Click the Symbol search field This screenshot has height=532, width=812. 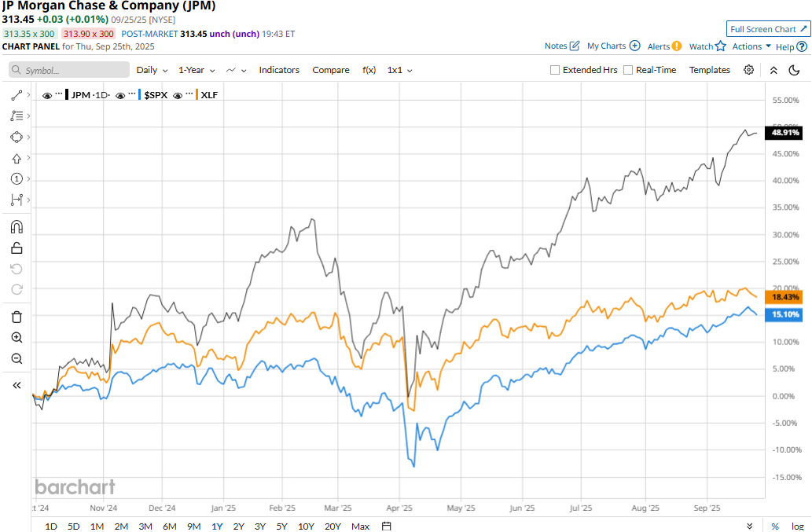tap(69, 70)
